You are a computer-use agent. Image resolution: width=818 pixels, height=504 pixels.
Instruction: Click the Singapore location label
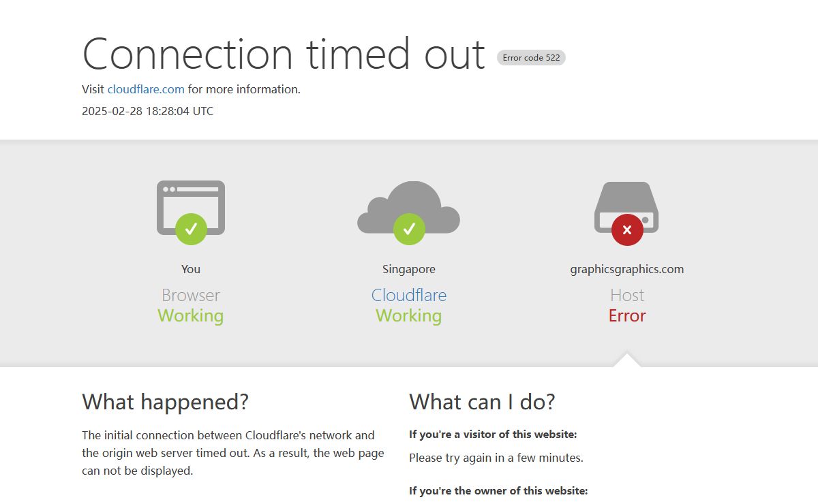[409, 269]
